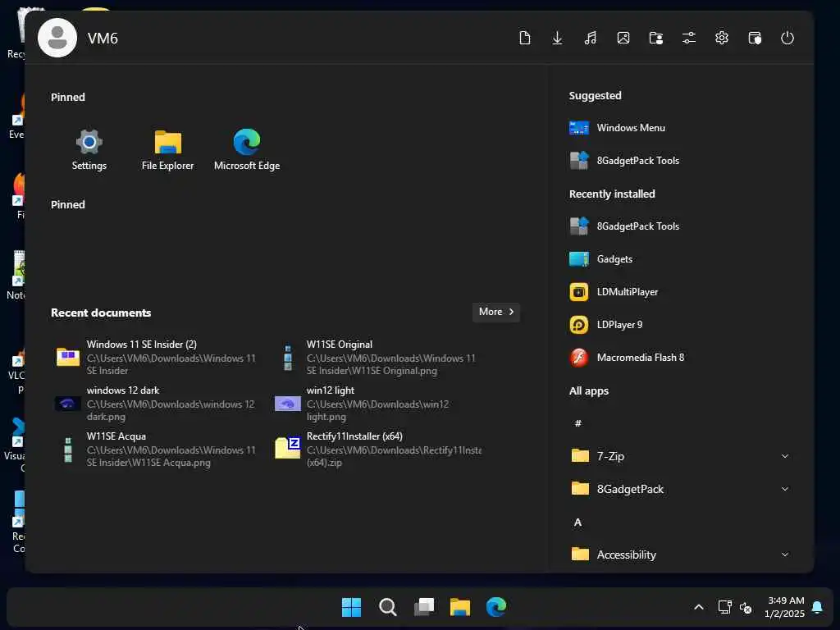The height and width of the screenshot is (630, 840).
Task: Click the VM6 username label
Action: click(103, 39)
